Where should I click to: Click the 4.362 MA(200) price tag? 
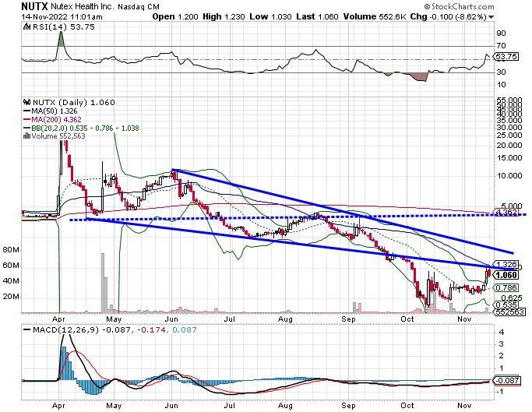pyautogui.click(x=506, y=213)
